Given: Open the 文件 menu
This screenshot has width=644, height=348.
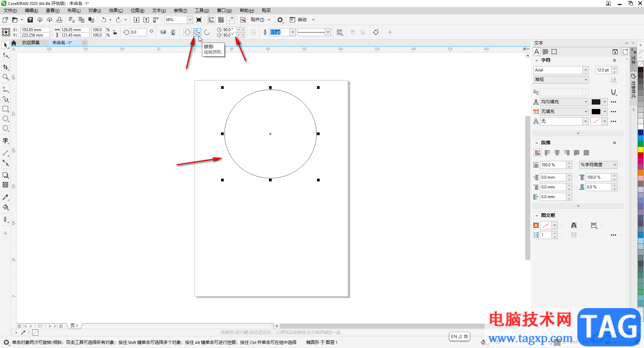Looking at the screenshot, I should click(10, 11).
